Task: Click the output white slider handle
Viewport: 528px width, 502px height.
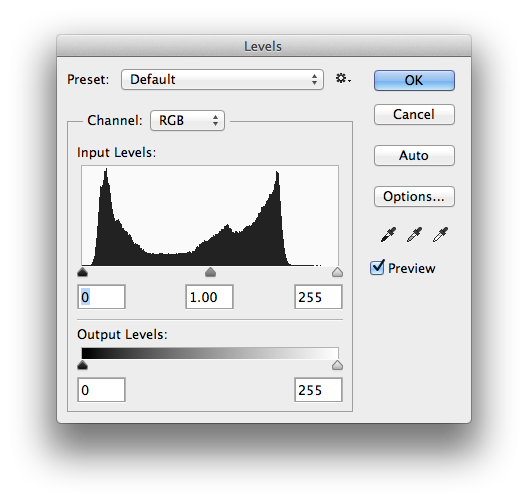Action: pyautogui.click(x=337, y=365)
